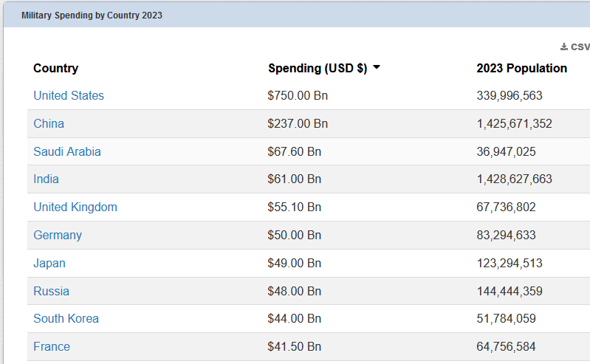This screenshot has height=364, width=590.
Task: Visit the Germany country link
Action: (x=58, y=236)
